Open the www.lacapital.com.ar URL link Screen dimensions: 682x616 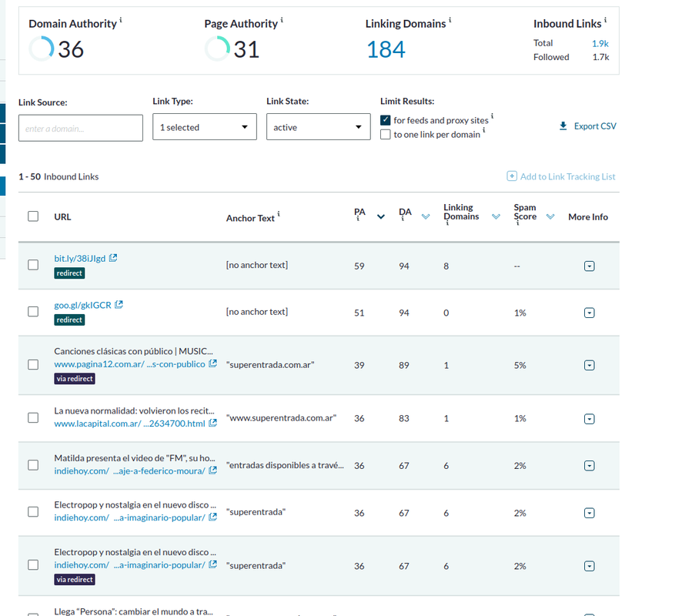129,423
